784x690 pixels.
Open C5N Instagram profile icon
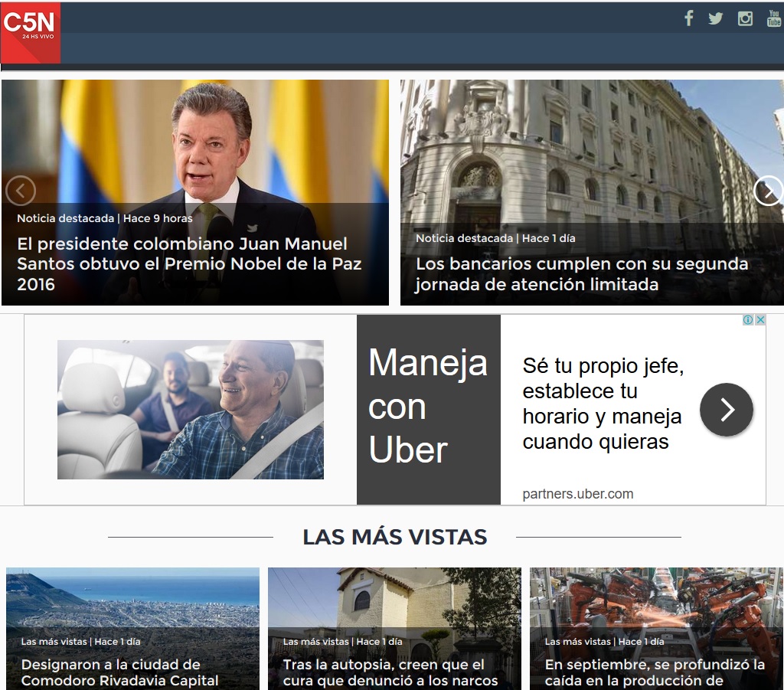point(745,18)
